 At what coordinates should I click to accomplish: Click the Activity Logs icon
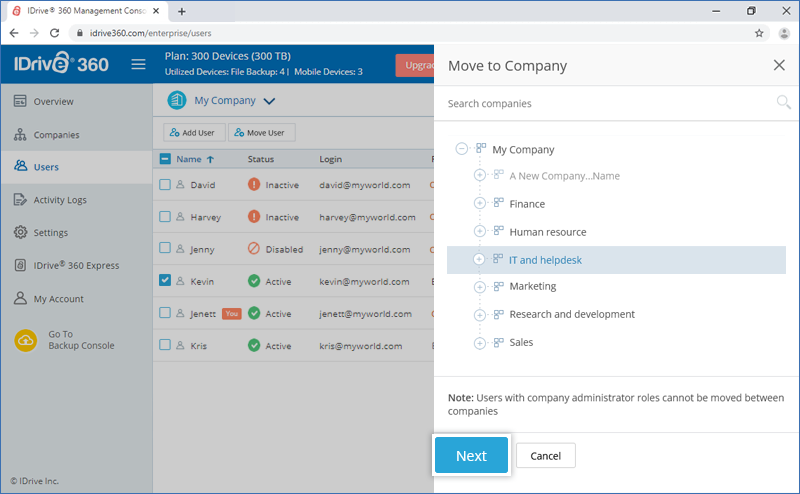(20, 200)
